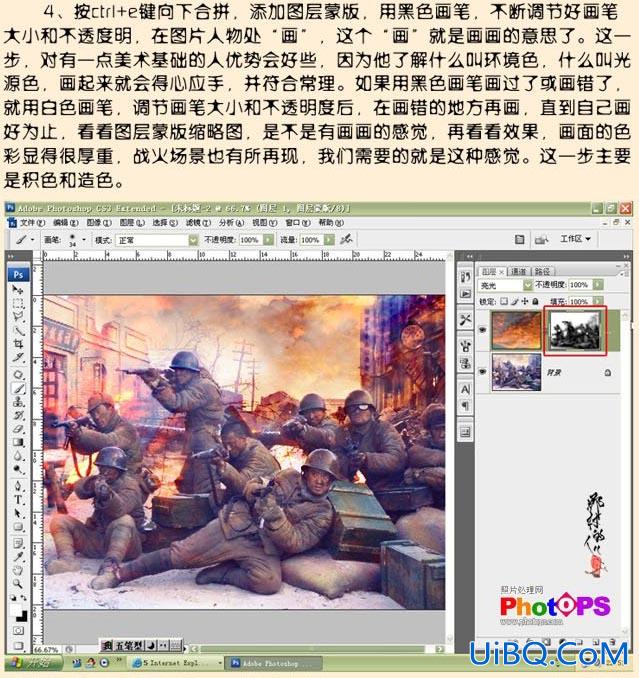Click the airbrush icon in options bar
The image size is (639, 678).
[x=346, y=239]
